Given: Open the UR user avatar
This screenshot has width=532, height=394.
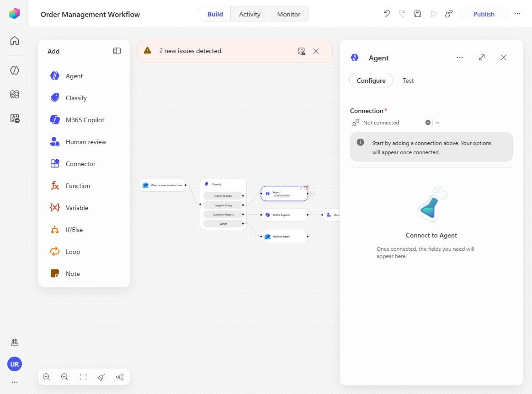Looking at the screenshot, I should pyautogui.click(x=15, y=364).
